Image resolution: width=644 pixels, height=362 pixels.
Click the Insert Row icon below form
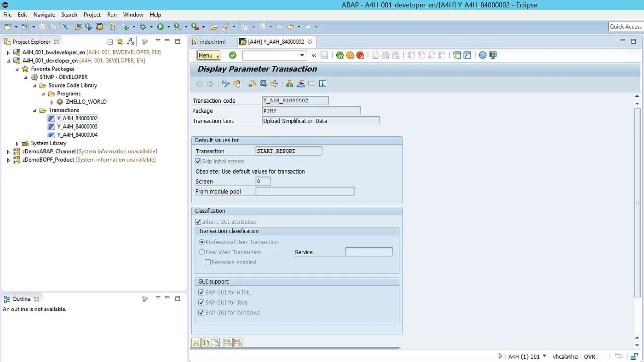[x=228, y=343]
